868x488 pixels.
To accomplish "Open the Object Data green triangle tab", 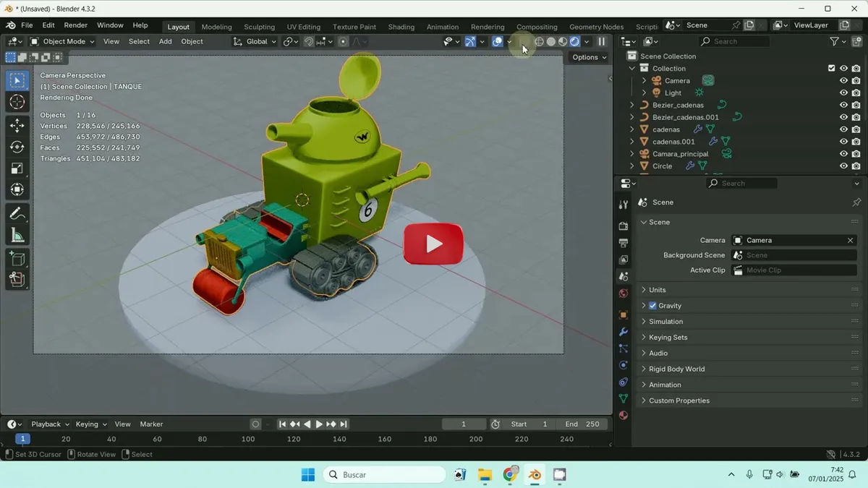I will point(624,398).
